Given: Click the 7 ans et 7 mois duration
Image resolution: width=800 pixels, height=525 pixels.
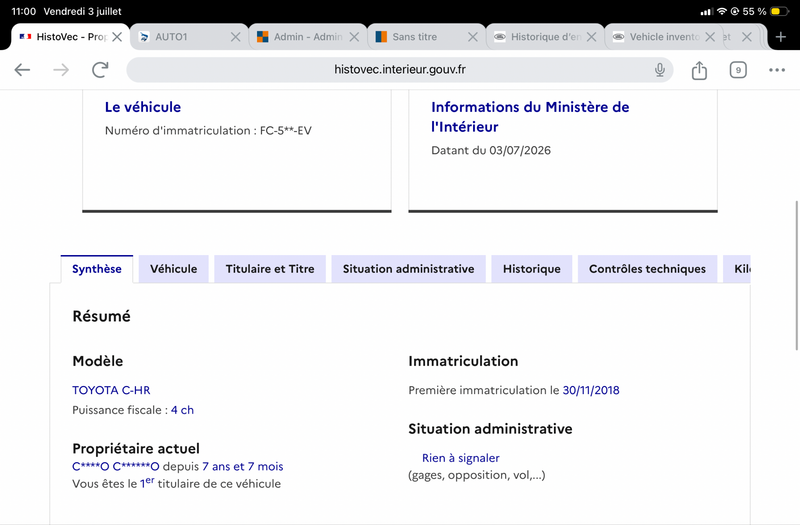Looking at the screenshot, I should (x=242, y=466).
